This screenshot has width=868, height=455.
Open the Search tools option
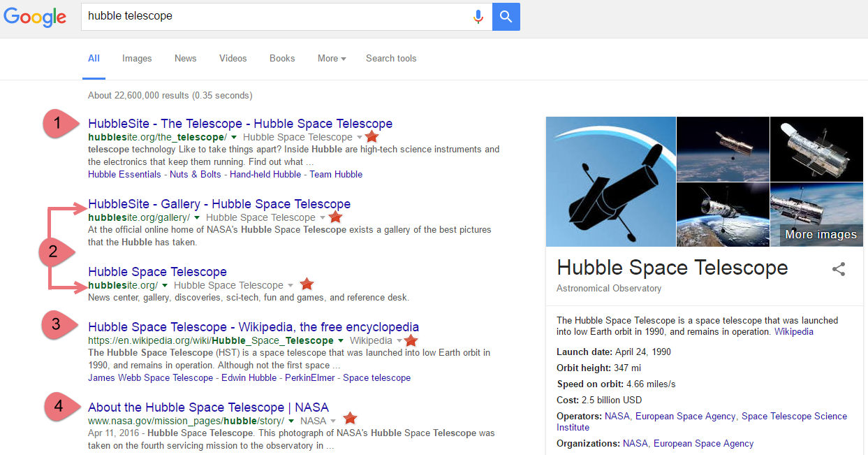[391, 59]
